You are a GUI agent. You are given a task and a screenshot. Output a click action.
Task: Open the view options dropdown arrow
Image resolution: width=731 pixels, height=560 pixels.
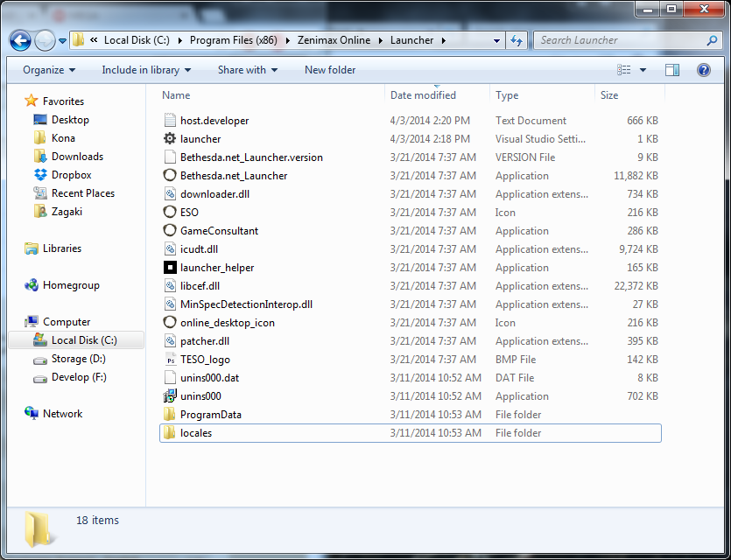click(x=643, y=70)
